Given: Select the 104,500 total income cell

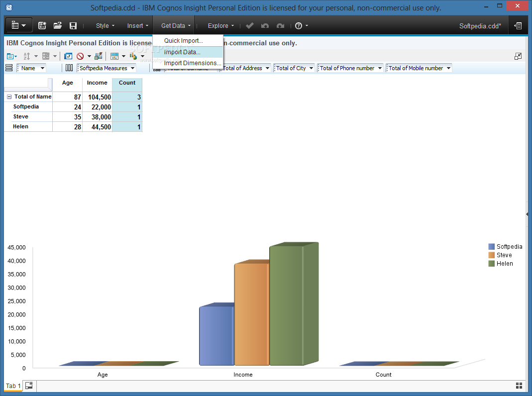Looking at the screenshot, I should click(97, 97).
